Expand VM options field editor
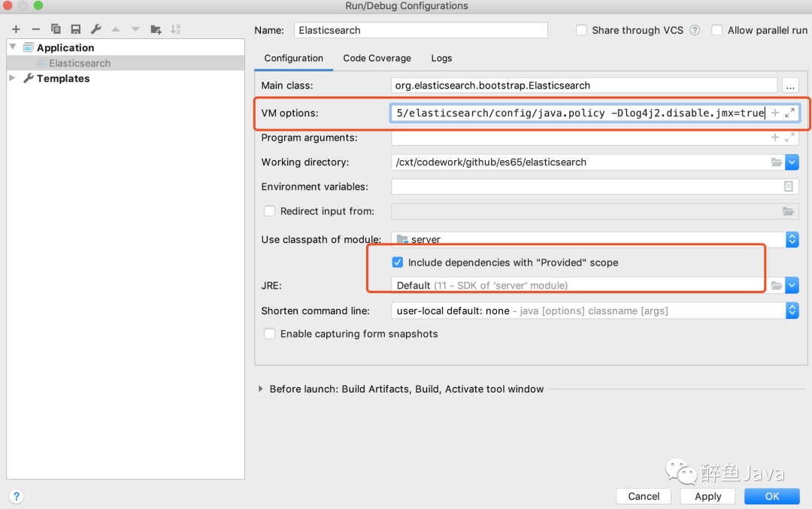Screen dimensions: 812x509 point(789,112)
